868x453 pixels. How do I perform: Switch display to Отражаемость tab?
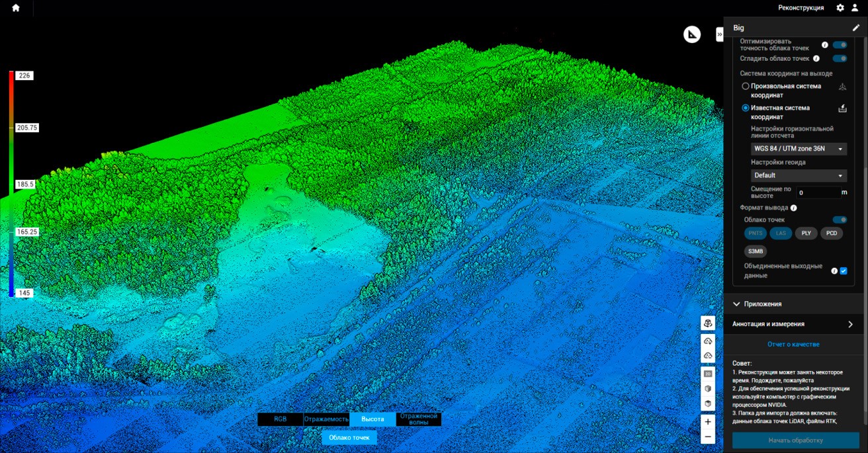pos(326,419)
